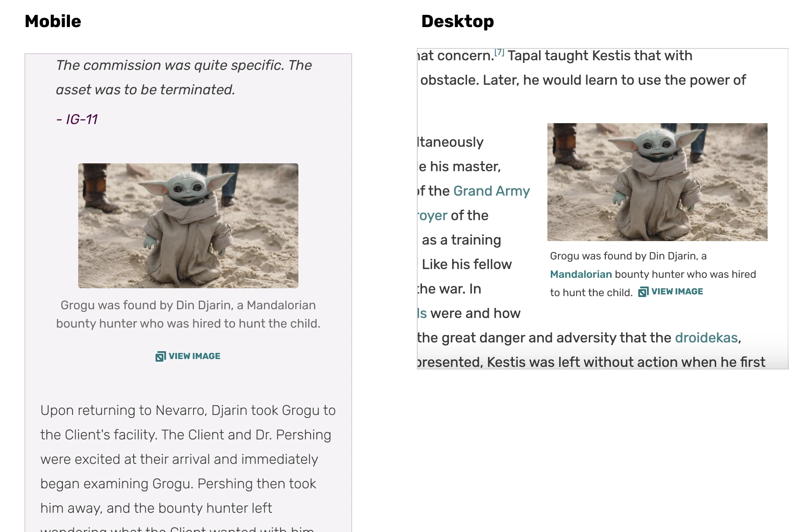The image size is (789, 532).
Task: Click the mobile VIEW IMAGE icon
Action: click(160, 356)
